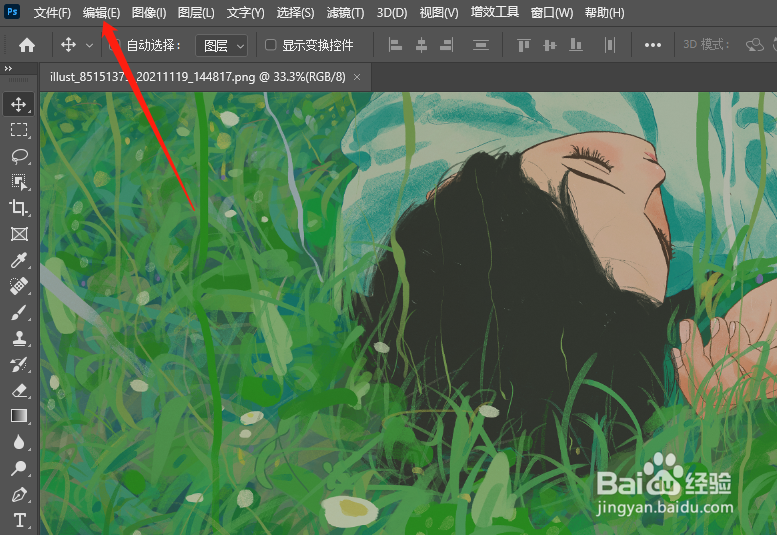Screen dimensions: 777x535
Task: Click the 3D orbit mode icon
Action: tap(755, 45)
